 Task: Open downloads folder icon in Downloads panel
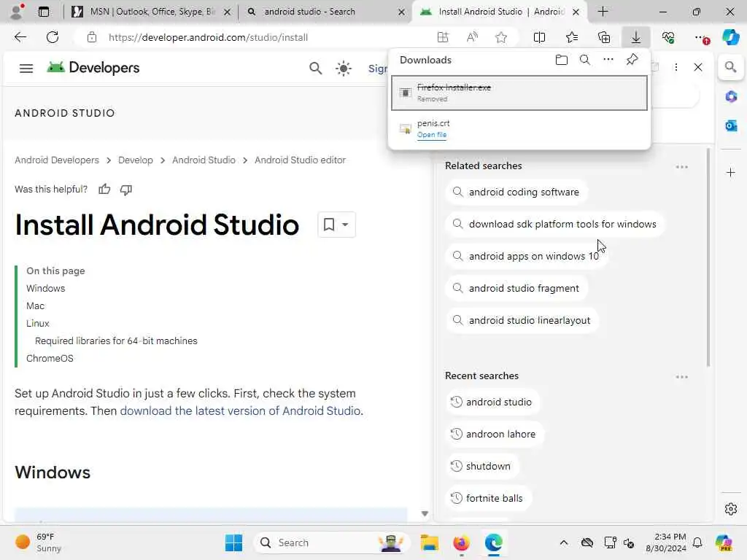[562, 60]
